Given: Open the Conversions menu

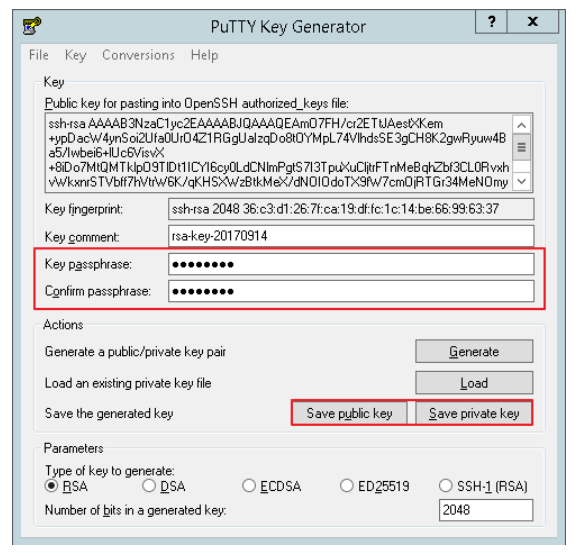Looking at the screenshot, I should point(138,55).
